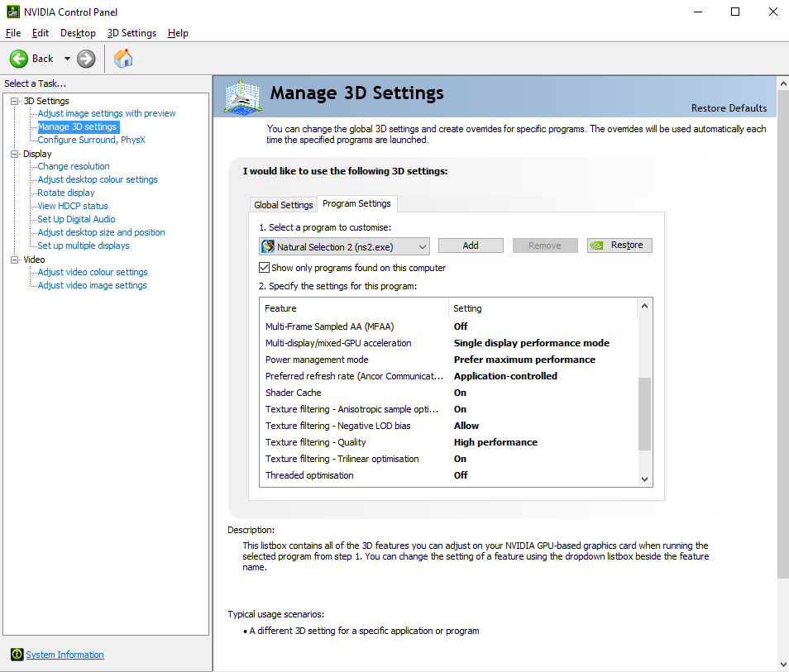Select Manage 3D settings tree item
Screen dimensions: 789x672
[x=79, y=126]
